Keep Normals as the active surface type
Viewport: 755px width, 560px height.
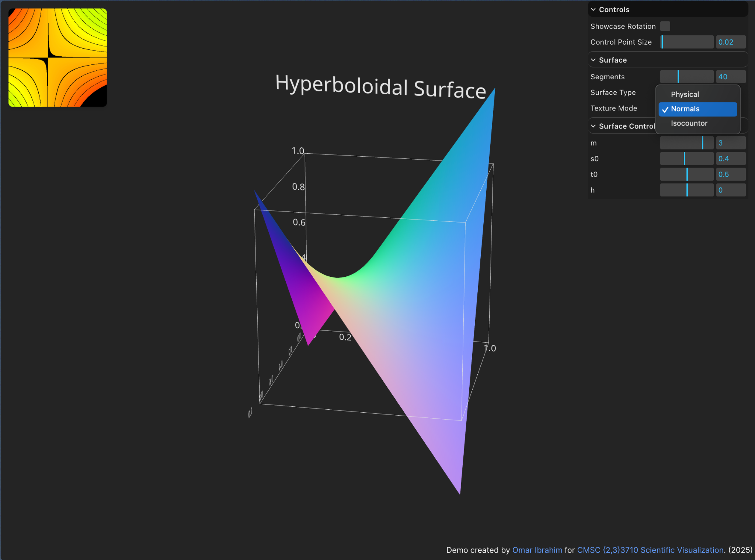pyautogui.click(x=685, y=109)
